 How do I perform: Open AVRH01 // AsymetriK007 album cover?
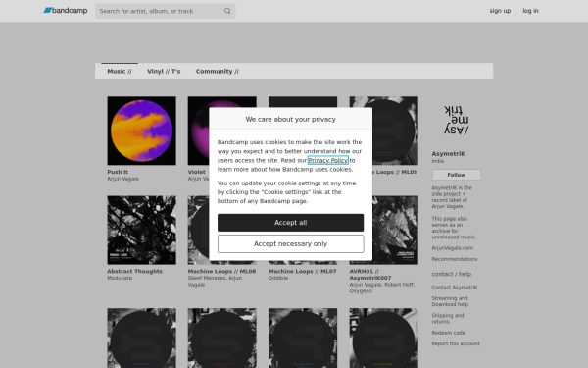tap(395, 231)
